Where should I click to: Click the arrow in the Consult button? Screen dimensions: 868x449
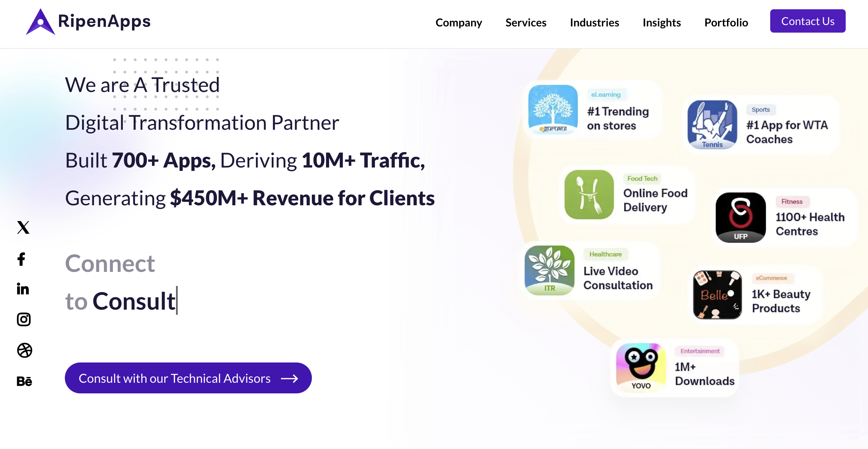tap(290, 378)
